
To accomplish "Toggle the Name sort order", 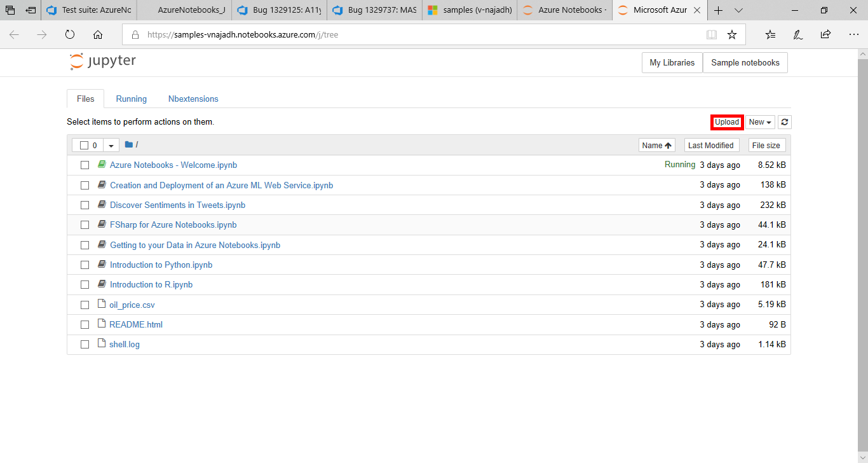I will tap(656, 144).
